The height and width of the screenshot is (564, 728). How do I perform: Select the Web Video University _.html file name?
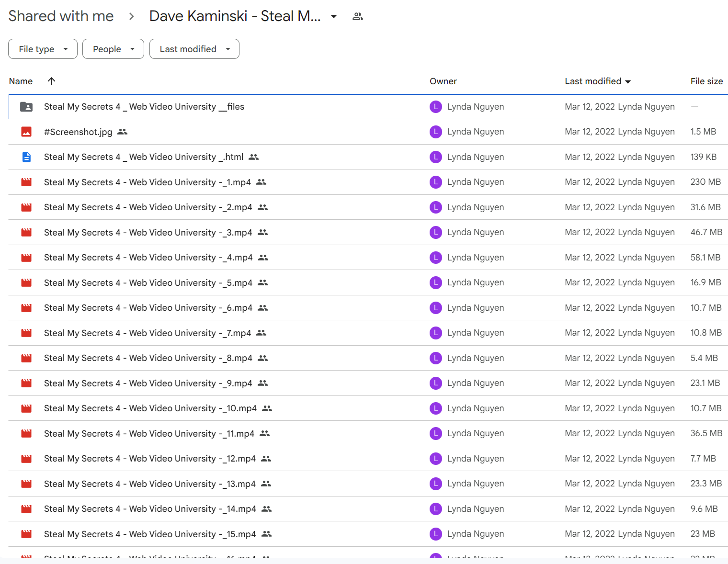tap(144, 157)
